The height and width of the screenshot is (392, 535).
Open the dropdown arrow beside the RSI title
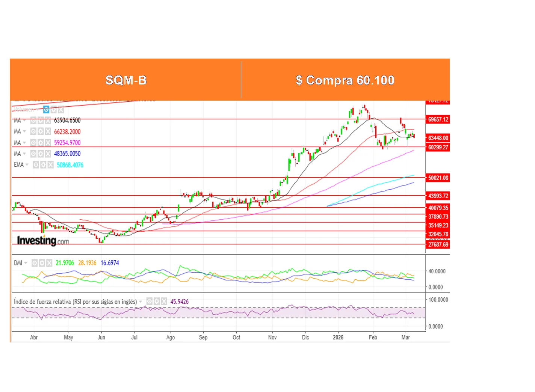[x=141, y=302]
